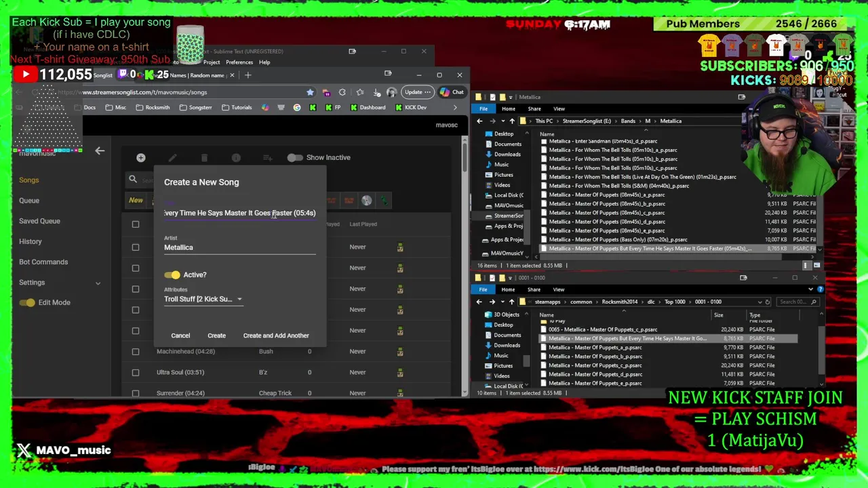The image size is (868, 488).
Task: Click the info icon in songlist toolbar
Action: (236, 158)
